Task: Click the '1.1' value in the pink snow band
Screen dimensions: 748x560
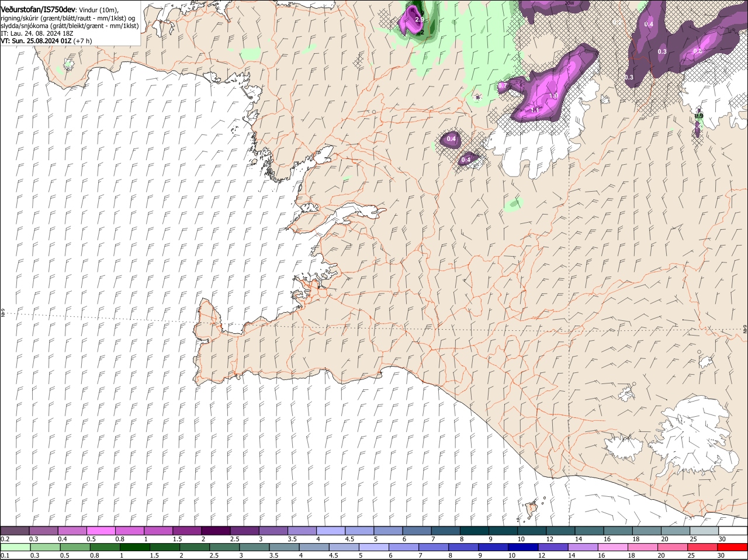Action: (x=535, y=109)
